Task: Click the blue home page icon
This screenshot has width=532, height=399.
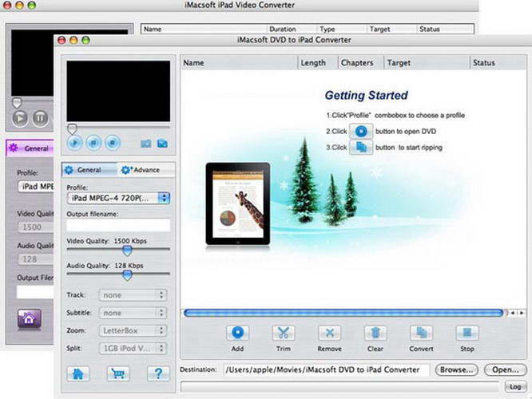Action: pyautogui.click(x=78, y=373)
